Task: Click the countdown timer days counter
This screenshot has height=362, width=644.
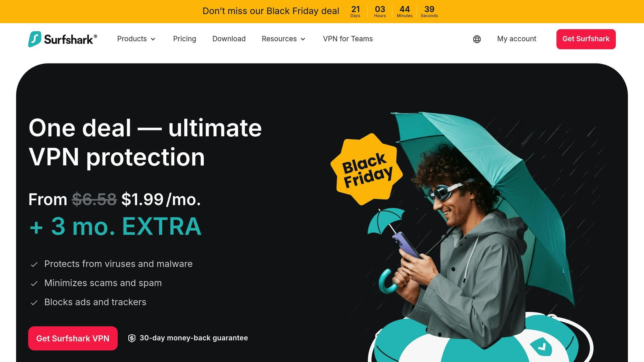Action: [355, 11]
